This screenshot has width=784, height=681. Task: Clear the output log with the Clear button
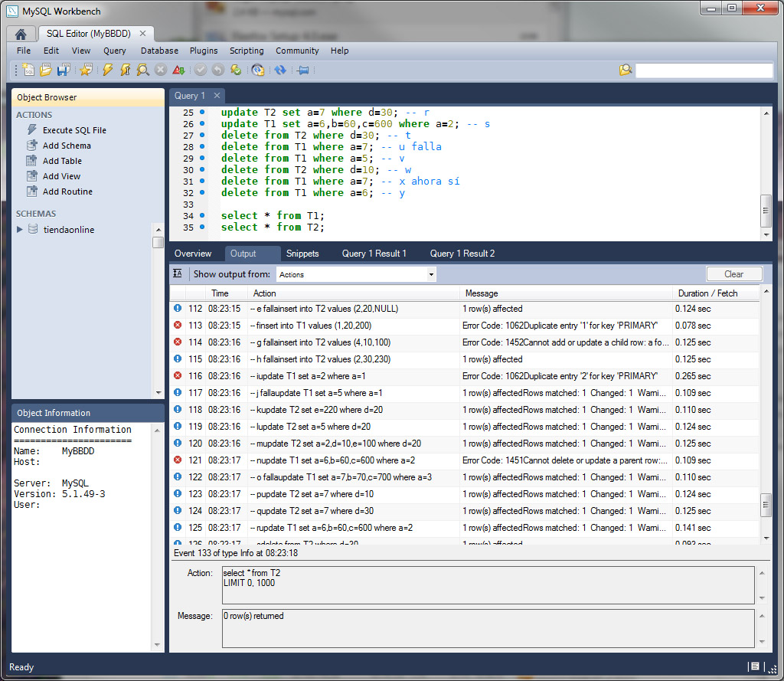point(733,274)
